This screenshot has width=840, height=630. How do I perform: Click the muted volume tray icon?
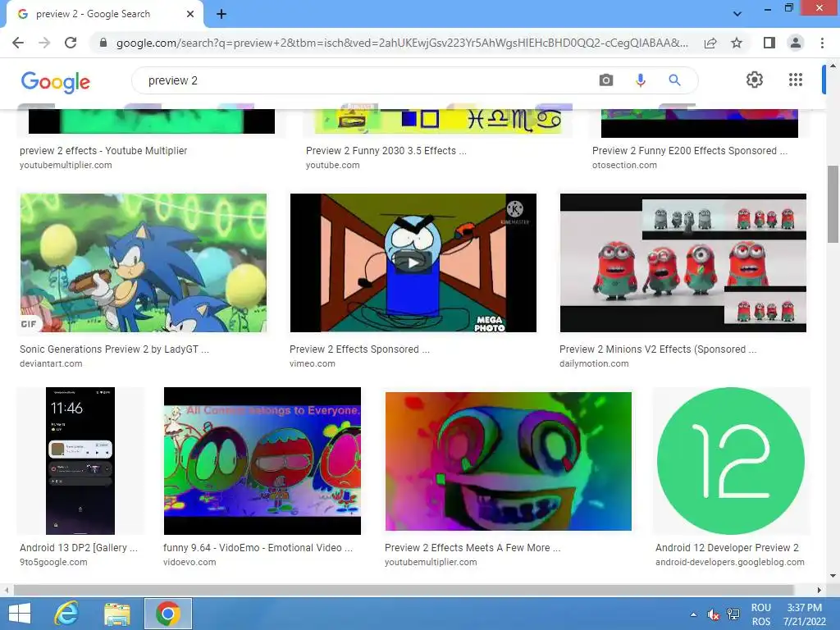pyautogui.click(x=713, y=614)
